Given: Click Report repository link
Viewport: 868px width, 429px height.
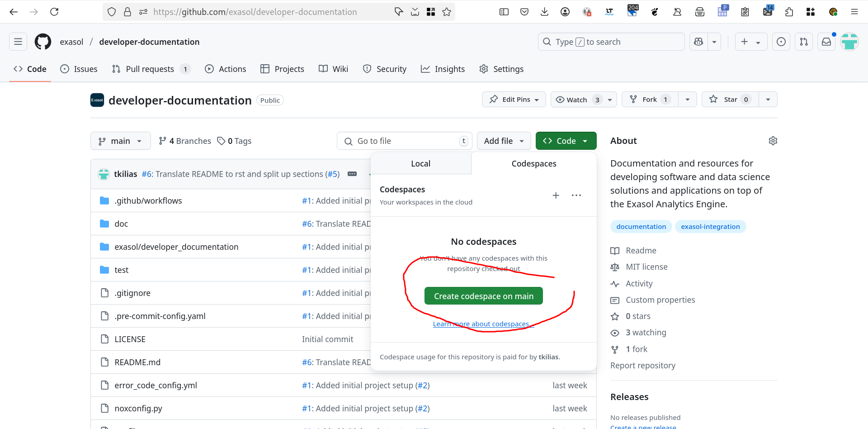Looking at the screenshot, I should (x=643, y=365).
